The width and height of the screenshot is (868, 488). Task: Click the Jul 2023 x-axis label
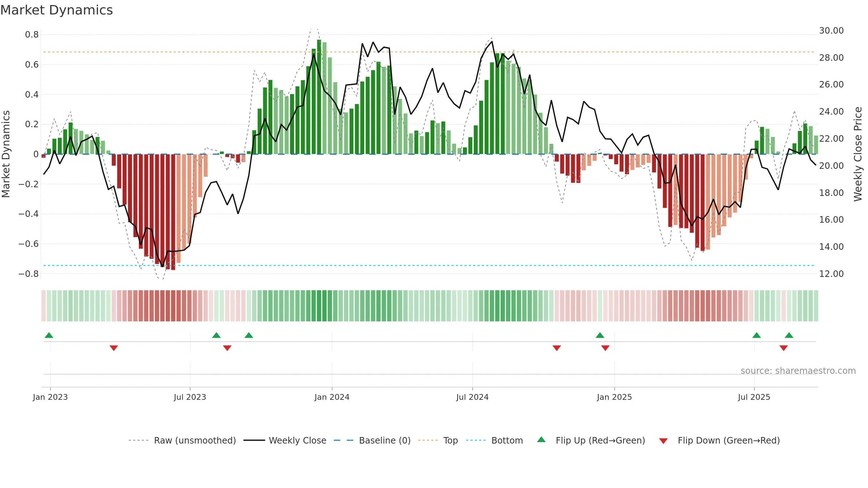(x=190, y=397)
